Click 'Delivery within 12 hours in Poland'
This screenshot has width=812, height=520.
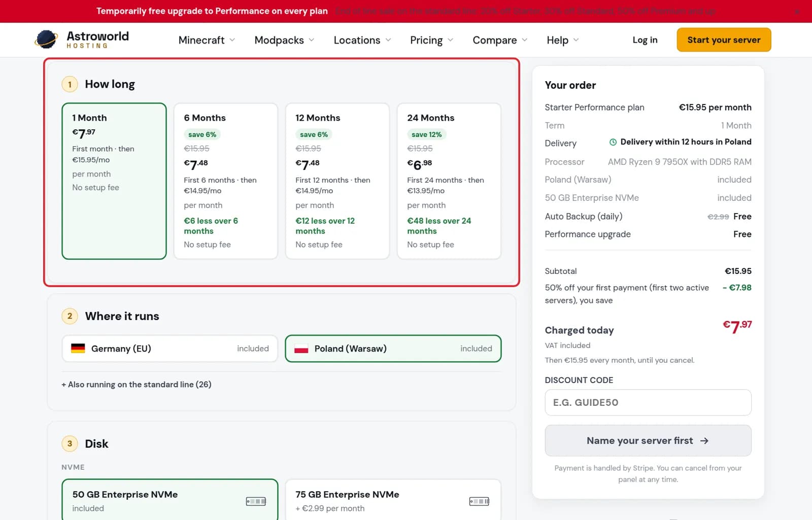(x=686, y=142)
